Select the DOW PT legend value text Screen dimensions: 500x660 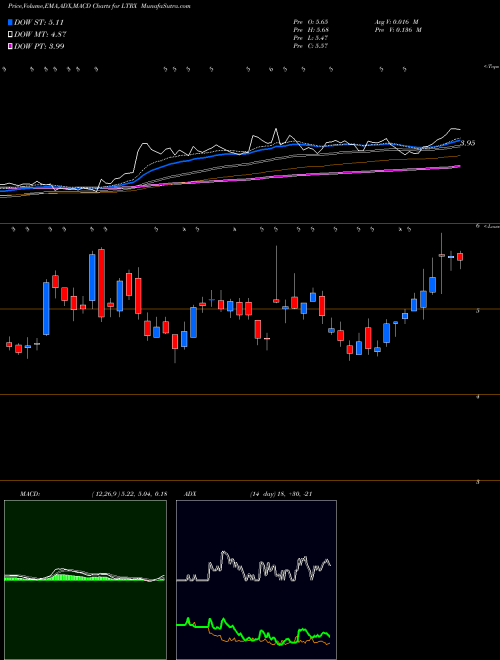[39, 46]
